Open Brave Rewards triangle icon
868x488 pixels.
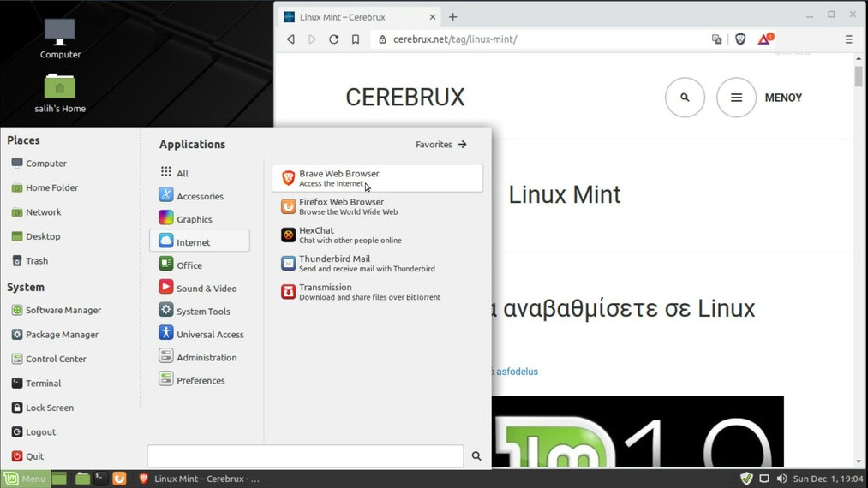point(764,39)
